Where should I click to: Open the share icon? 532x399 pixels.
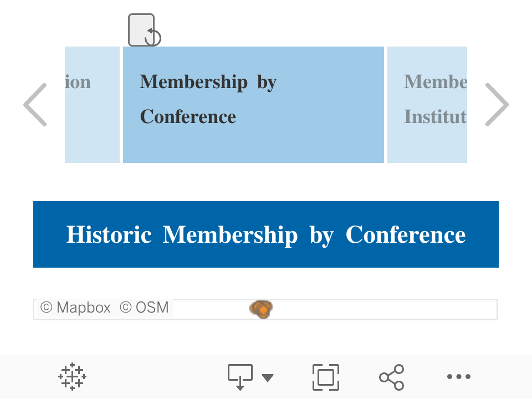(x=392, y=377)
